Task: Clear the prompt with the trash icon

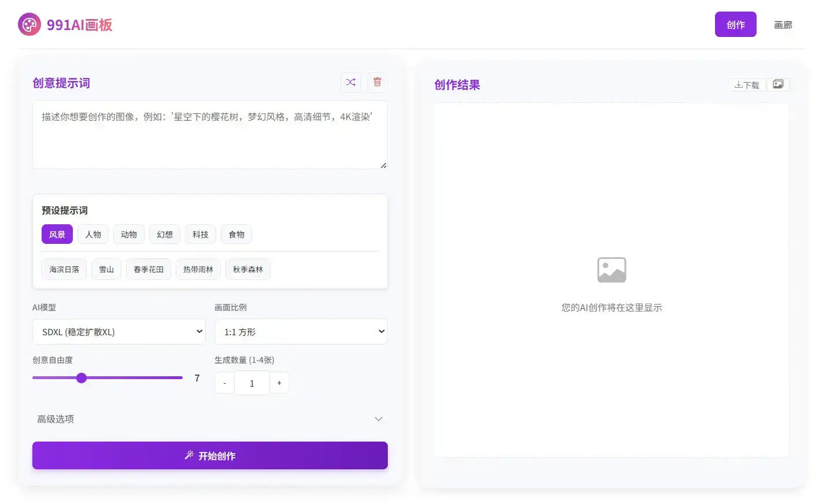Action: (377, 82)
